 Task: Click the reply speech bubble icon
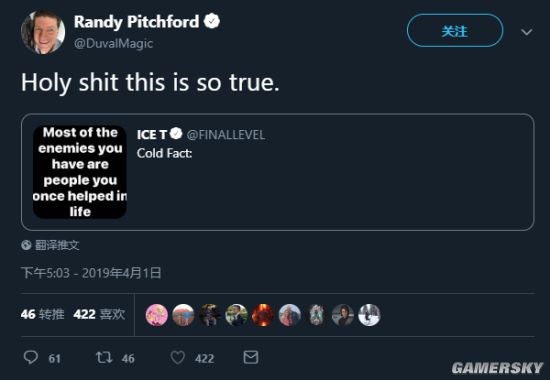point(31,358)
